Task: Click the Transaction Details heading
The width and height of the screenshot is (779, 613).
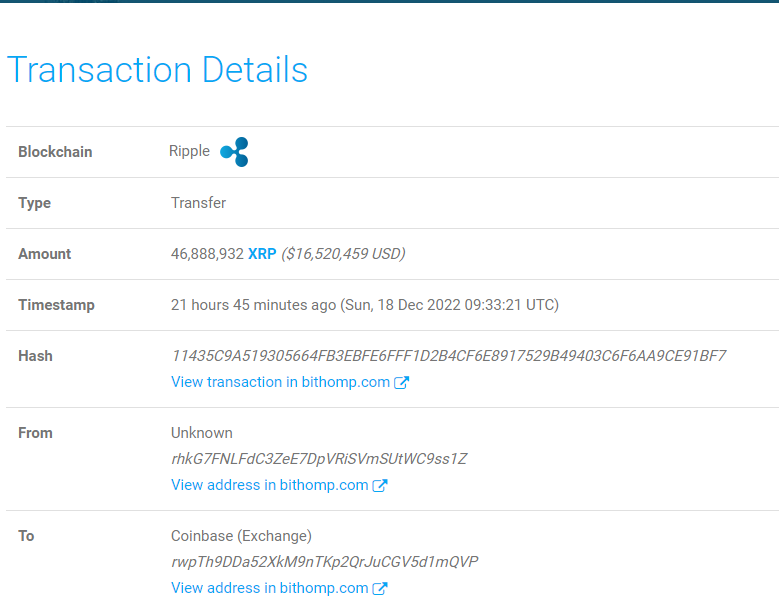Action: click(157, 70)
